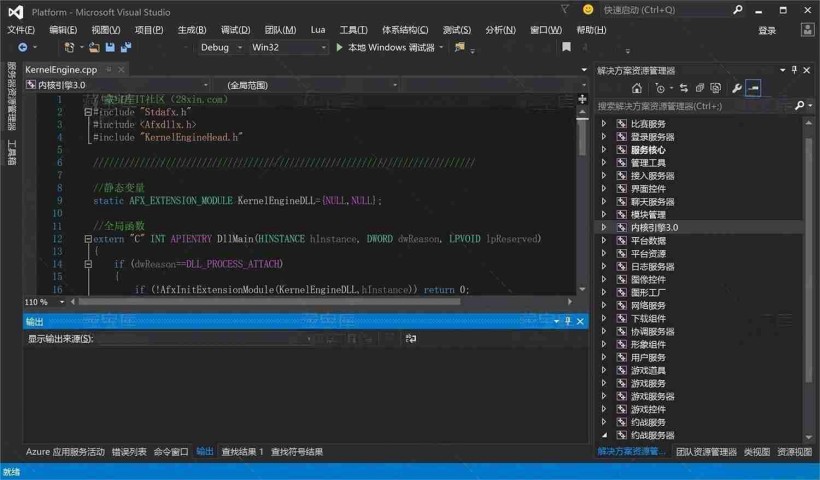Click the editor horizontal scrollbar thumb
The height and width of the screenshot is (480, 820).
(269, 302)
